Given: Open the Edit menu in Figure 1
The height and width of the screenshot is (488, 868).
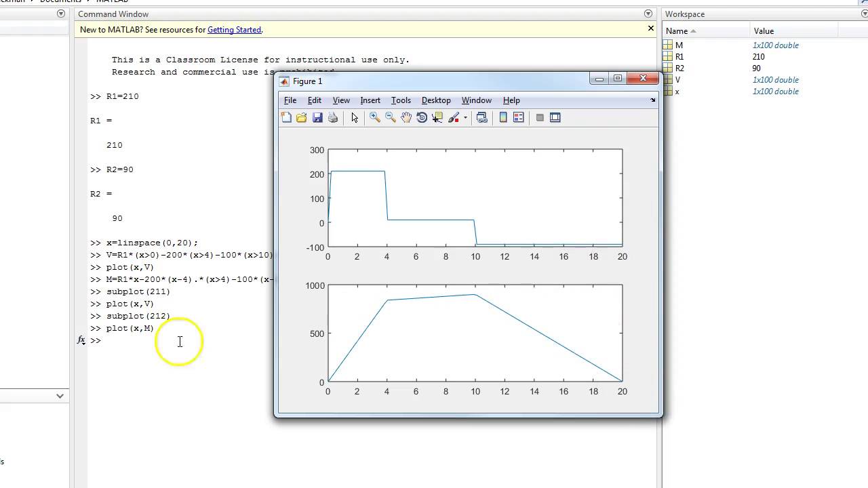Looking at the screenshot, I should (315, 100).
